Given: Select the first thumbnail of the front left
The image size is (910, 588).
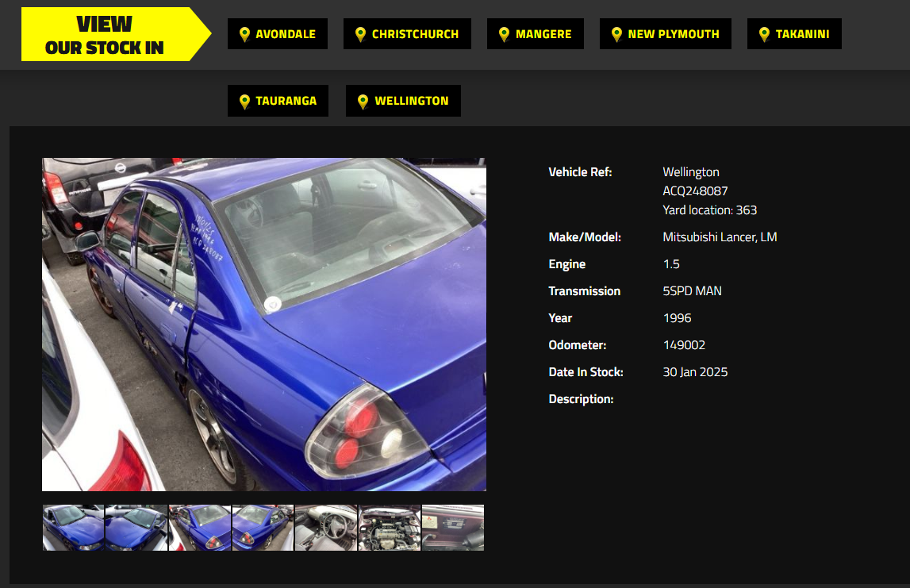Looking at the screenshot, I should (x=73, y=528).
